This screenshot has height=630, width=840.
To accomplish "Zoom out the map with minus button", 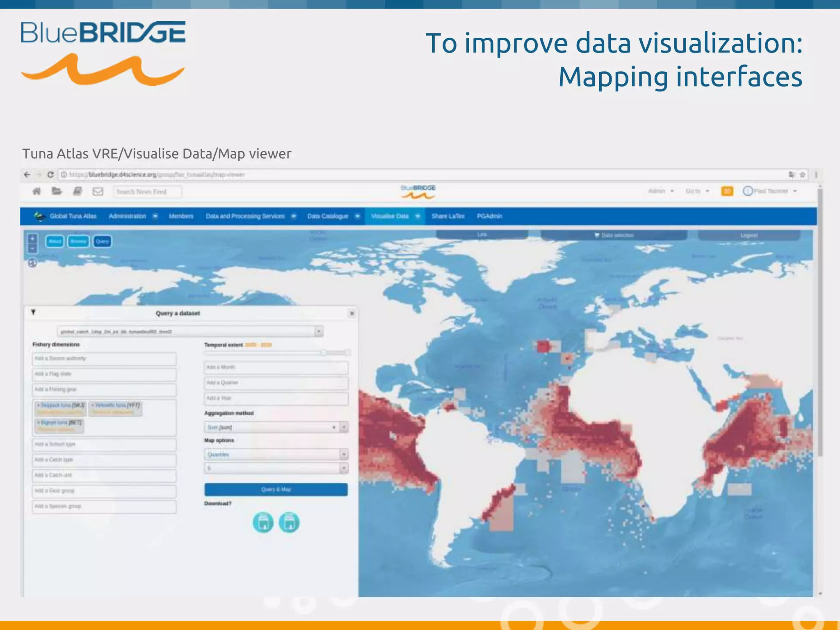I will [x=32, y=248].
